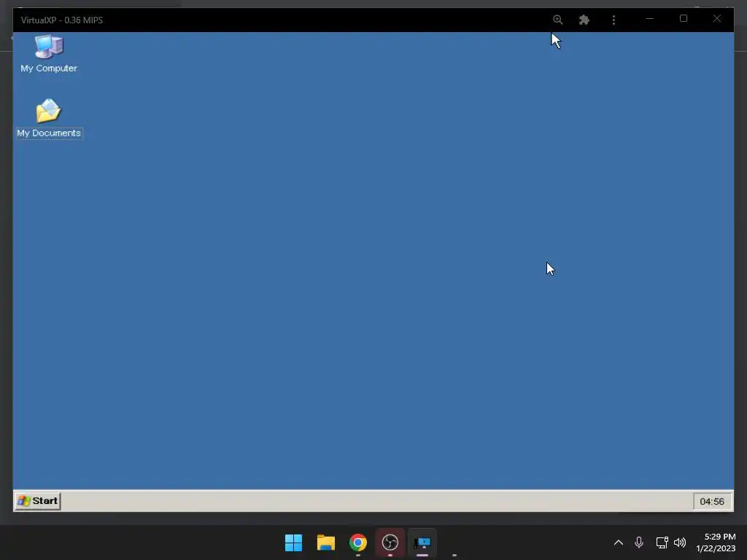Expand the hidden system tray icons chevron
Screen dimensions: 747x560
coord(619,542)
